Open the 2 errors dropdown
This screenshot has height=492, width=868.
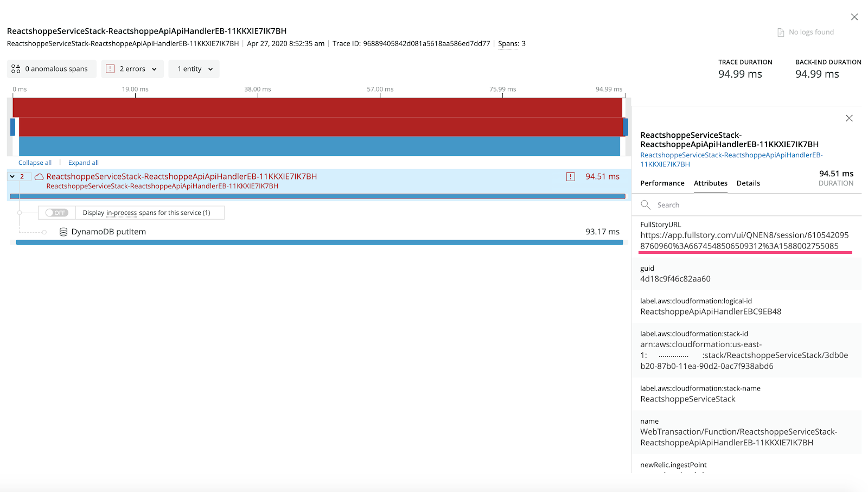pos(132,69)
